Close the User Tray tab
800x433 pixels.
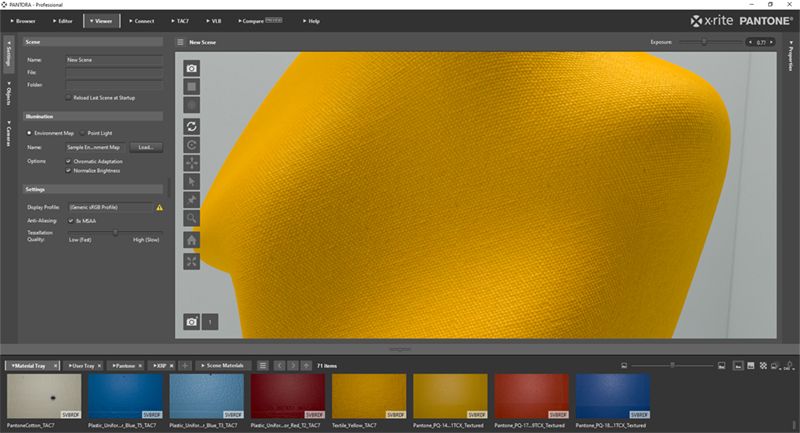(99, 366)
